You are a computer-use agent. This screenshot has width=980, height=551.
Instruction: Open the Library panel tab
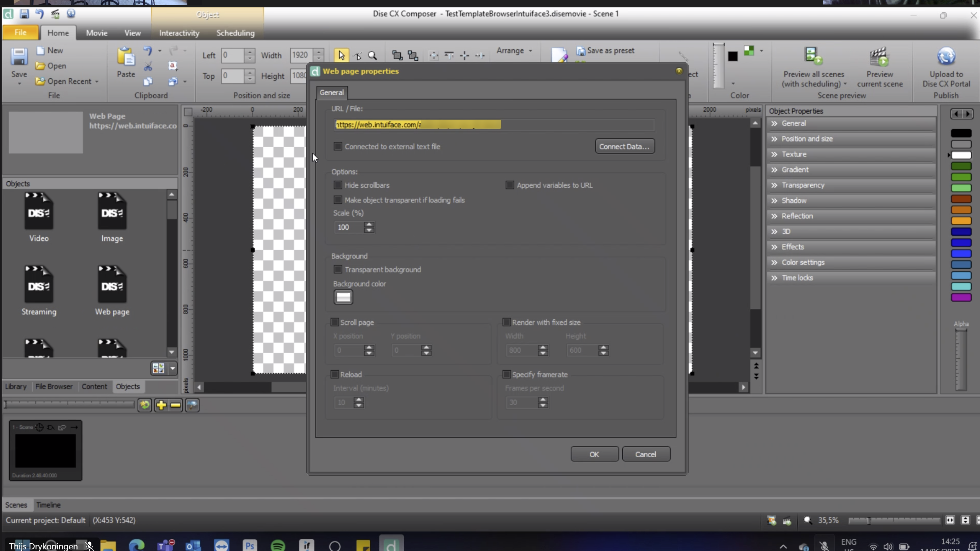[x=16, y=386]
